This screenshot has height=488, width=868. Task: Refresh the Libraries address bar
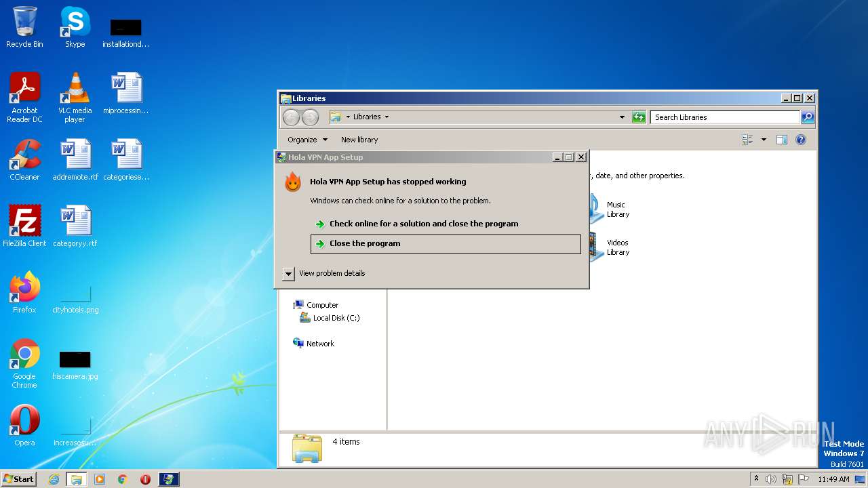tap(639, 117)
